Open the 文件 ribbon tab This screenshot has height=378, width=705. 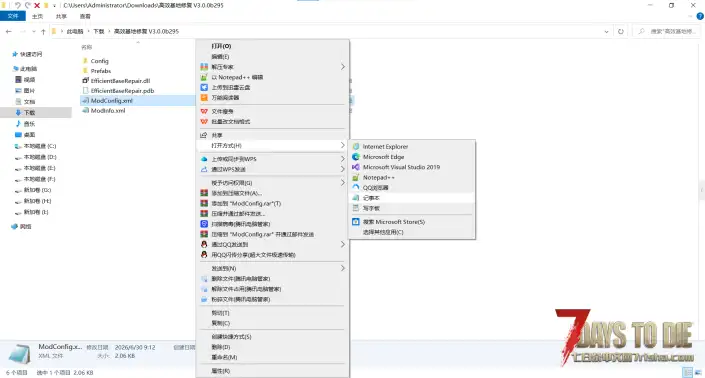tap(13, 16)
